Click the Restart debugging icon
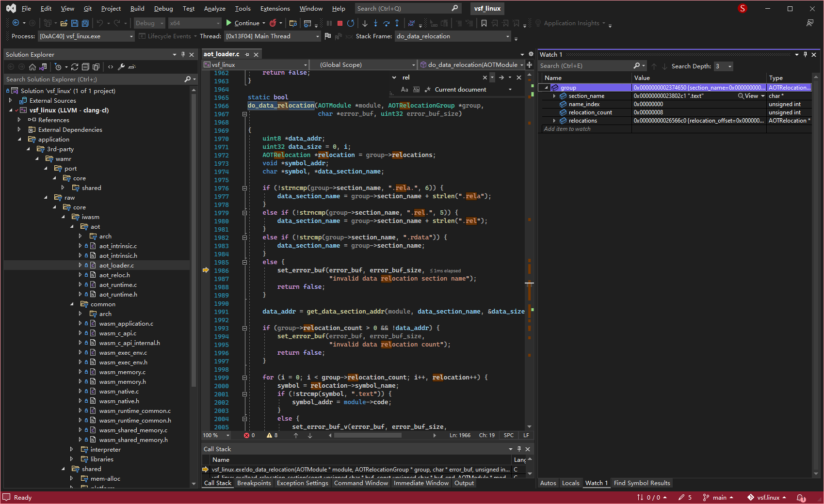824x504 pixels. (x=351, y=23)
